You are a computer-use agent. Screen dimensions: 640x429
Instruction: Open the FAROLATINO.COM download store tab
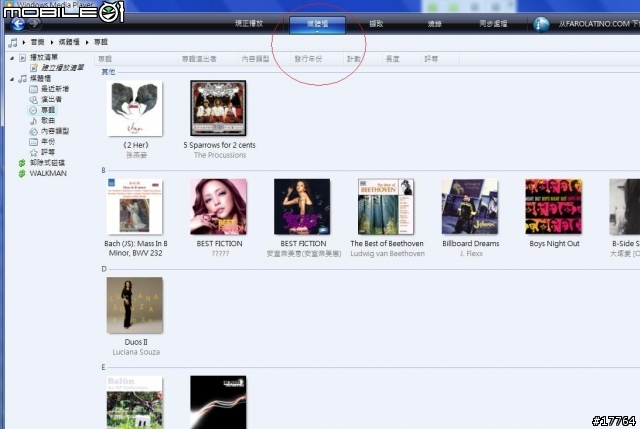click(599, 24)
